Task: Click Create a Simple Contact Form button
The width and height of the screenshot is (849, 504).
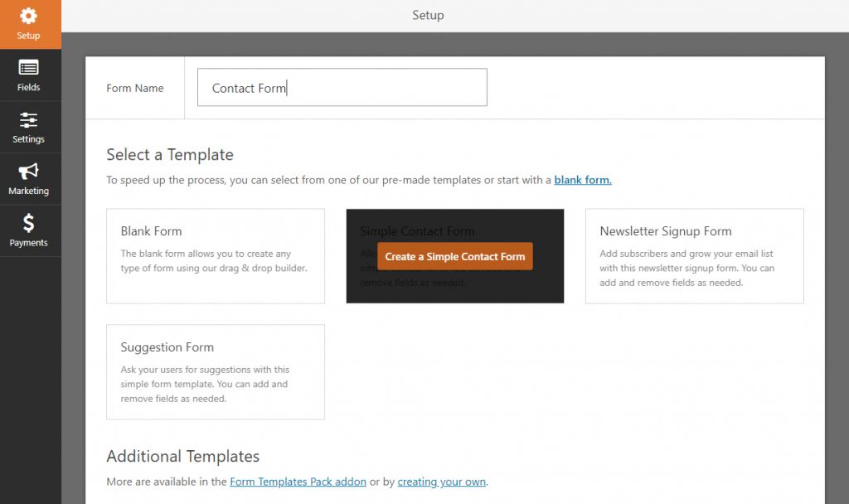Action: click(x=455, y=257)
